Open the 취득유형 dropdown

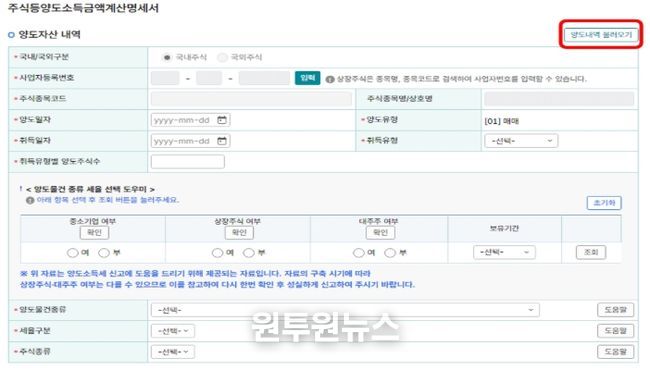click(x=521, y=141)
